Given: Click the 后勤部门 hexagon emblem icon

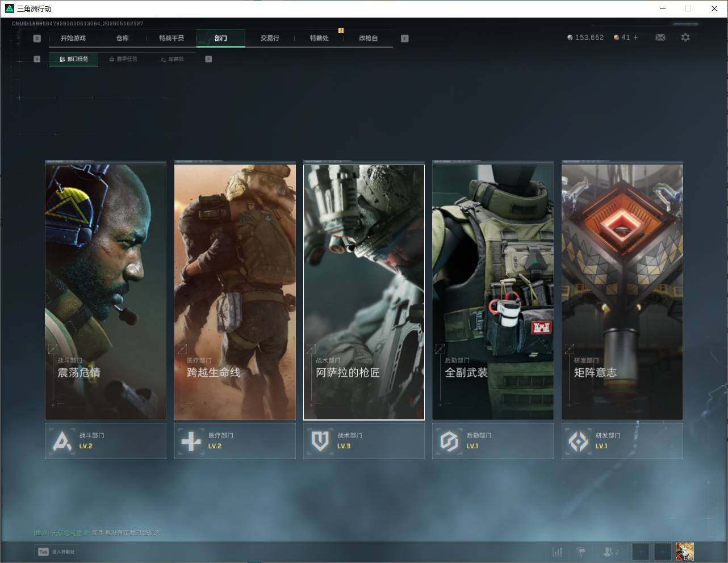Looking at the screenshot, I should [449, 441].
